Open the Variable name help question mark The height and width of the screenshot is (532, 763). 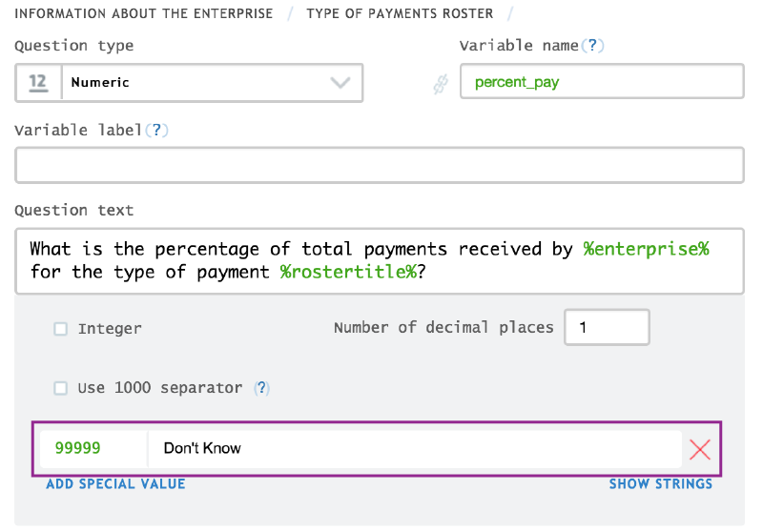pyautogui.click(x=594, y=46)
